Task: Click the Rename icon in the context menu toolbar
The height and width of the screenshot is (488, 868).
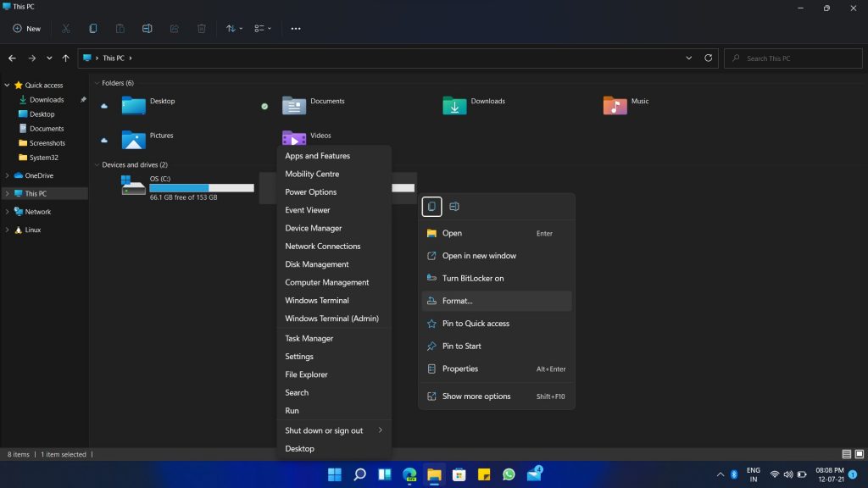Action: pos(455,206)
